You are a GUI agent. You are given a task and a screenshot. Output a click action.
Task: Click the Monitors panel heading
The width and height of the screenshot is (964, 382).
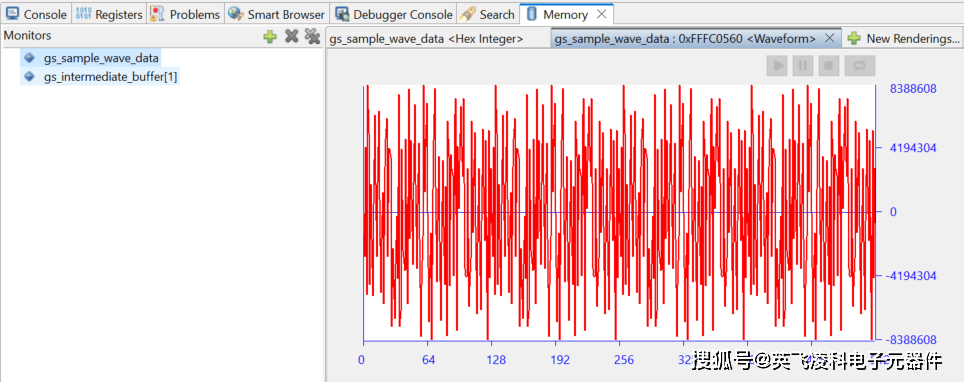coord(27,36)
